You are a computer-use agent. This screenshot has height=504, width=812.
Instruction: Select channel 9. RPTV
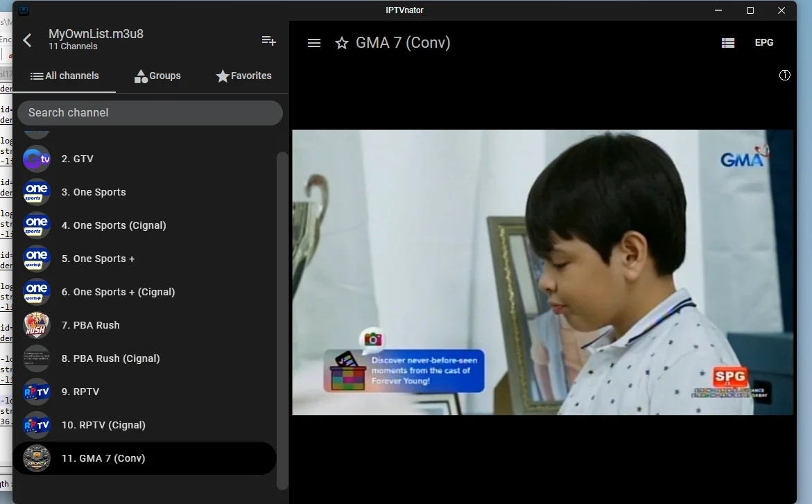[145, 392]
